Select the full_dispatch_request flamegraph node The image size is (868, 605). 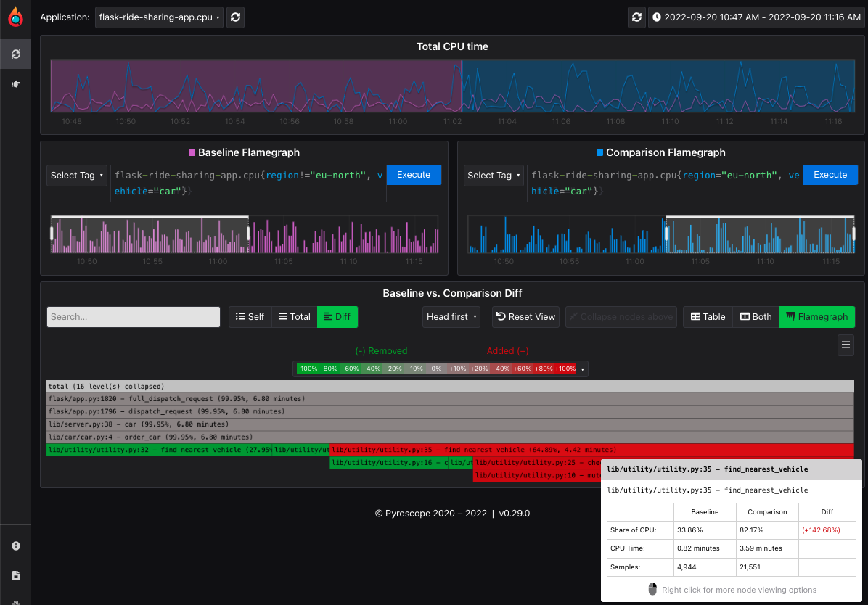pyautogui.click(x=450, y=398)
